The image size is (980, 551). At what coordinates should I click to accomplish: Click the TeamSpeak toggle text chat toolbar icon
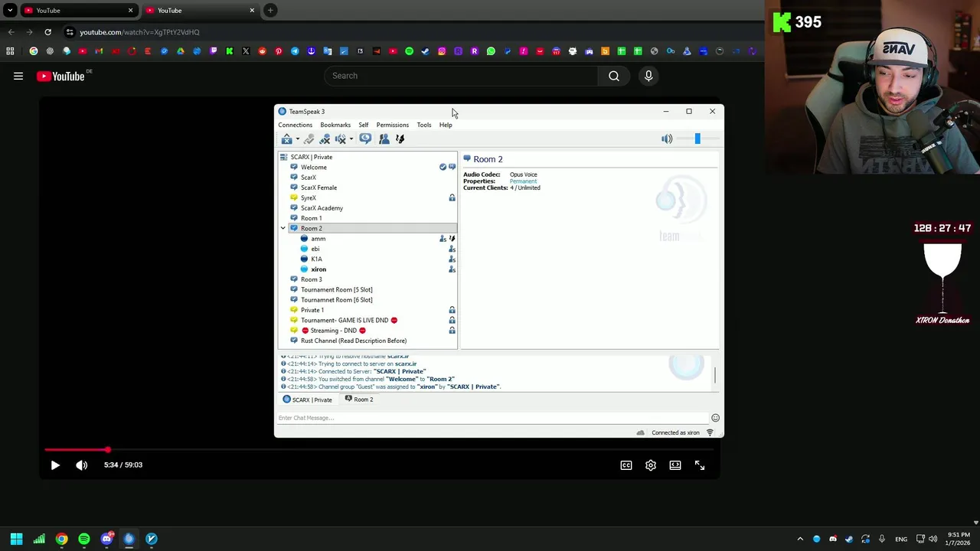coord(365,139)
